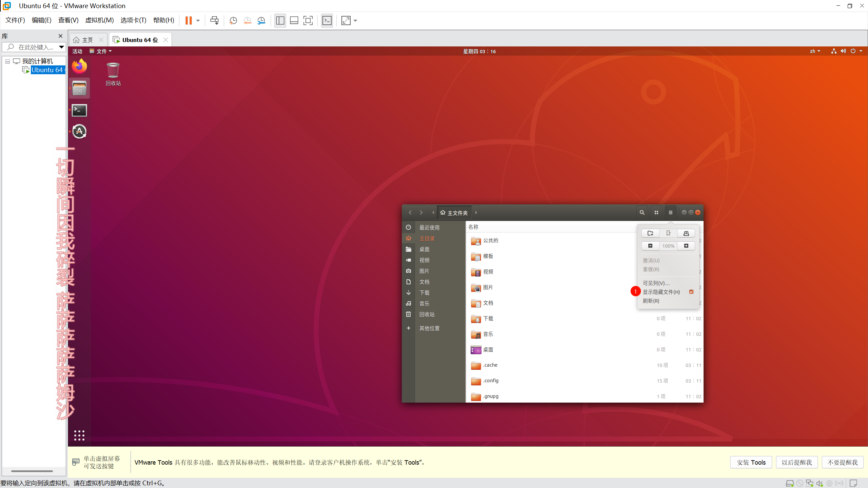Click the new folder icon in popup menu
The width and height of the screenshot is (868, 488).
pos(650,233)
